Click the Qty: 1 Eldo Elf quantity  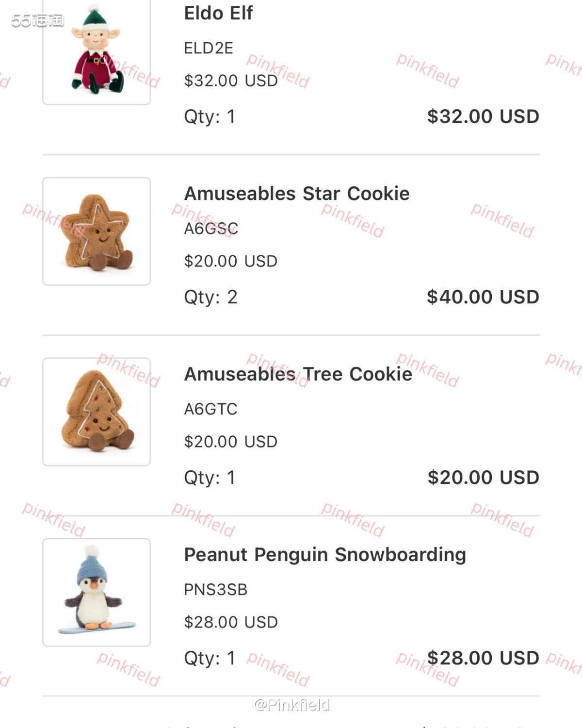point(210,116)
